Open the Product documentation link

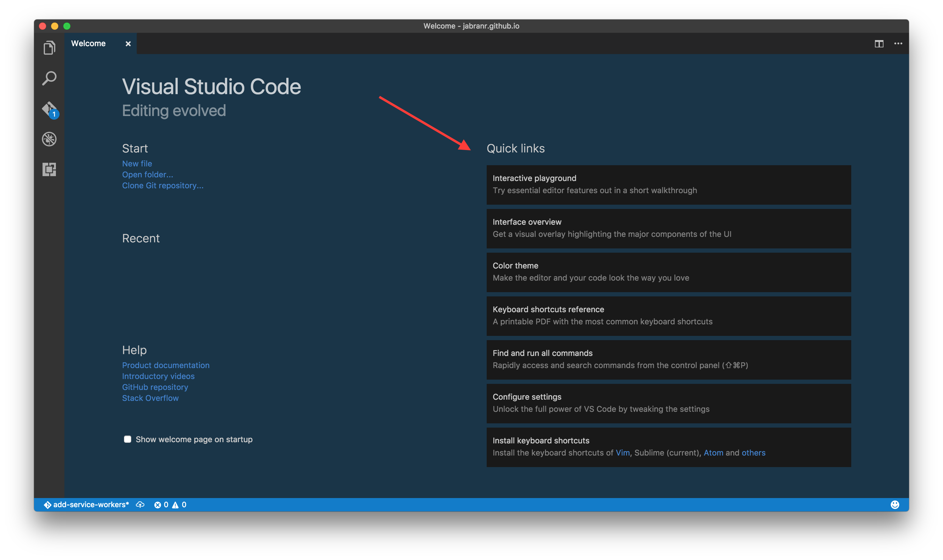[x=166, y=365]
